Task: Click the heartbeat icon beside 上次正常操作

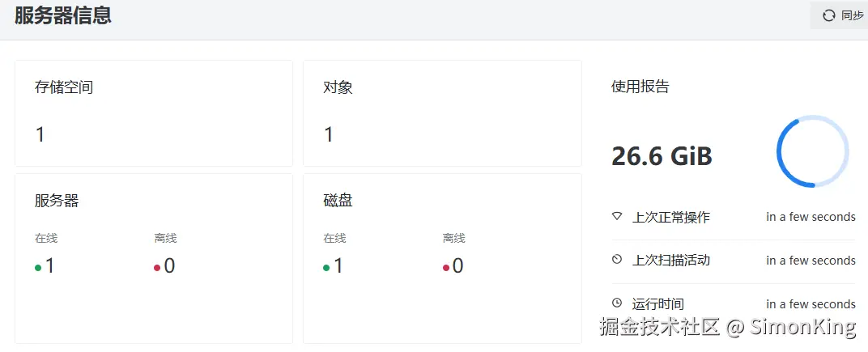Action: pyautogui.click(x=617, y=217)
